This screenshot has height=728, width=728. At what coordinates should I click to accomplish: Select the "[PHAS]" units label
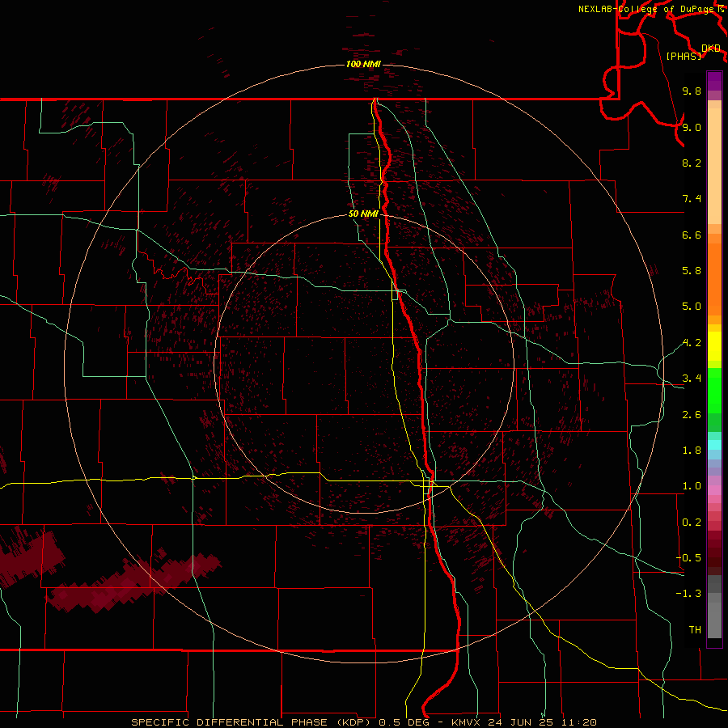[684, 56]
